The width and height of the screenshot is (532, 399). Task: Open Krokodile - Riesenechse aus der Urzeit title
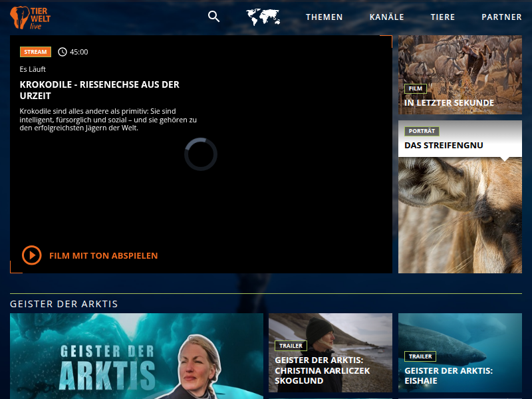100,90
